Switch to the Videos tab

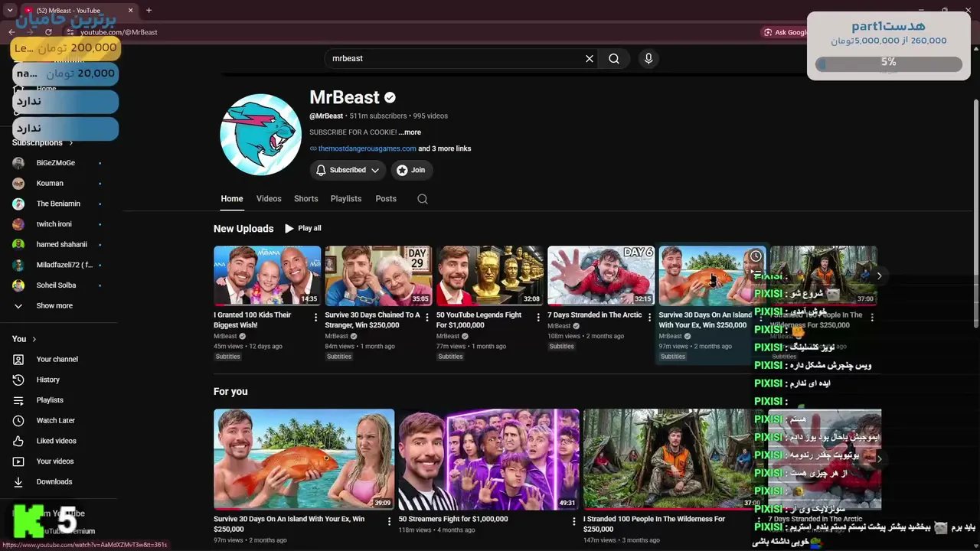point(269,199)
